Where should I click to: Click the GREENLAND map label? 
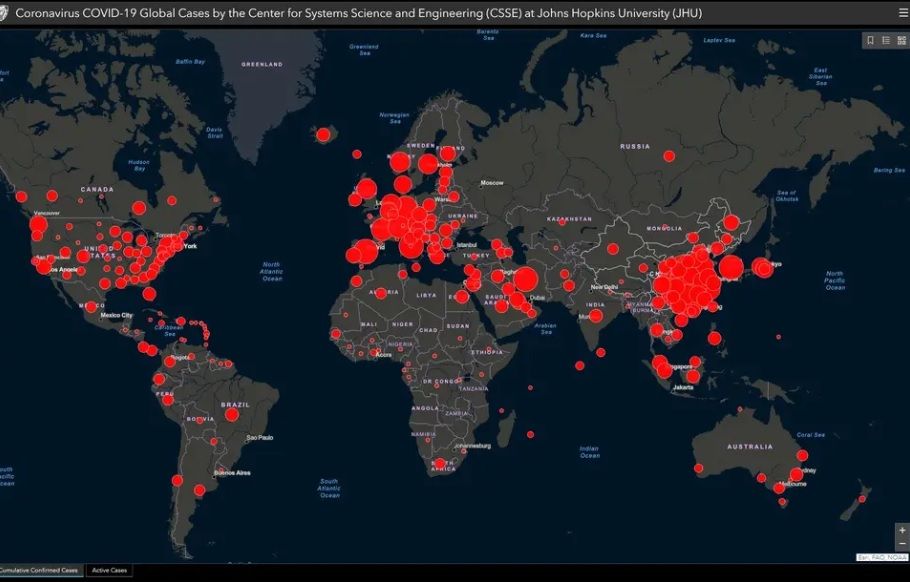tap(262, 64)
